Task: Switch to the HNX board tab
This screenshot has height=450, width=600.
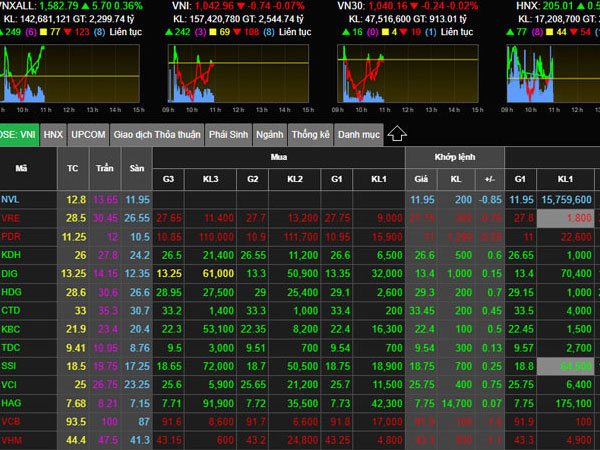Action: click(x=53, y=134)
